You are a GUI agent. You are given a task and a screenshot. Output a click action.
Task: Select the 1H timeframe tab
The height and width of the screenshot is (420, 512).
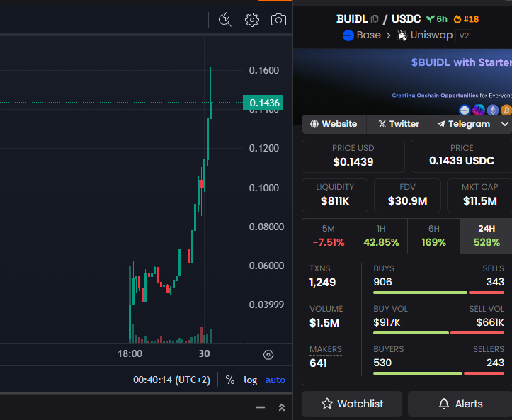point(381,236)
